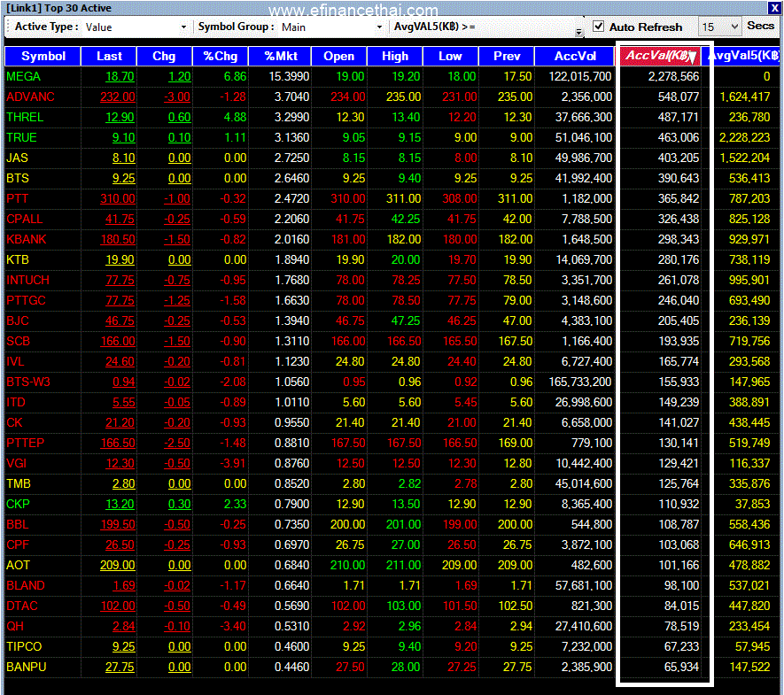Viewport: 784px width, 695px height.
Task: Click THREL %Chg value 4.88
Action: (x=235, y=118)
